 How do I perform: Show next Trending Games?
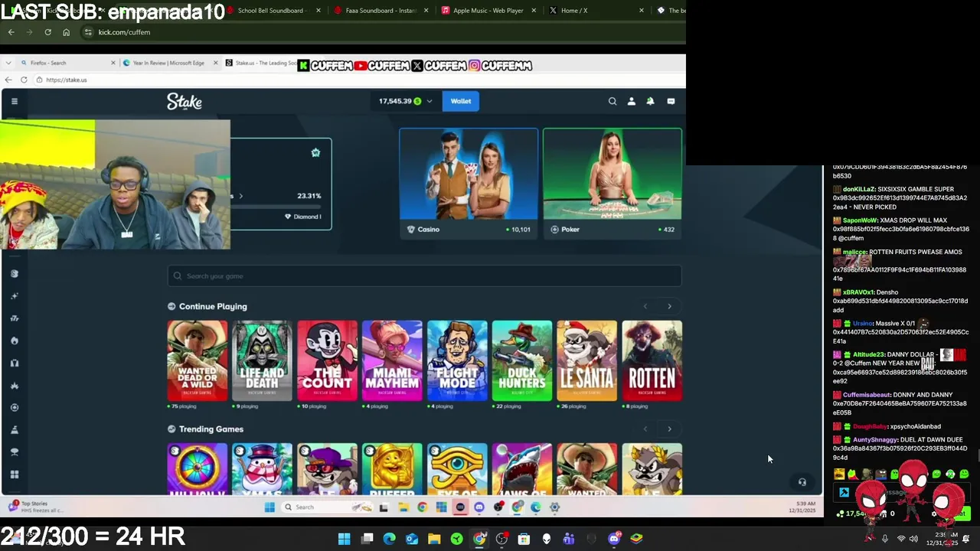[669, 429]
